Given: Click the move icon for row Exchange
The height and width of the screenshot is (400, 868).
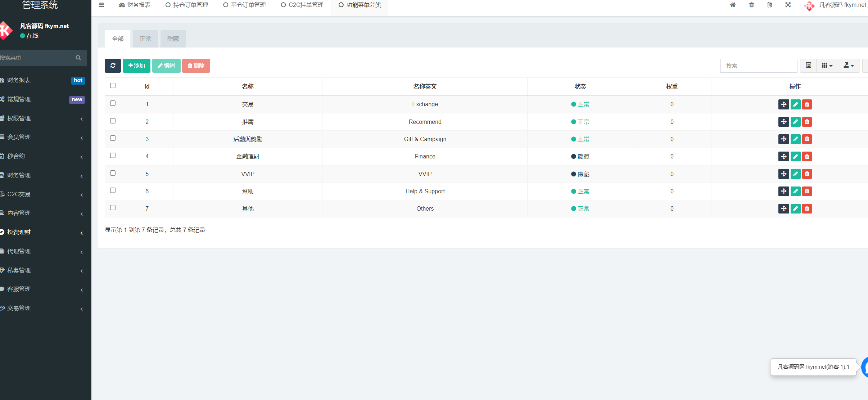Looking at the screenshot, I should click(784, 104).
